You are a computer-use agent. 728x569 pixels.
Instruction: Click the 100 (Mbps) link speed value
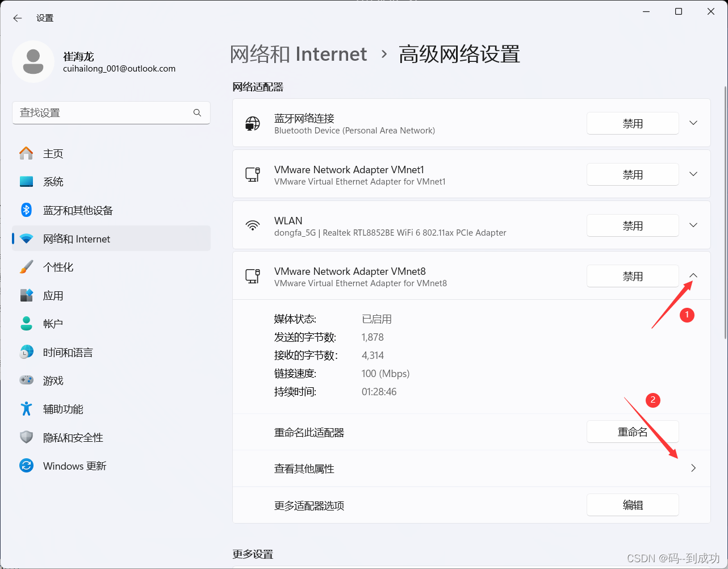pos(386,374)
